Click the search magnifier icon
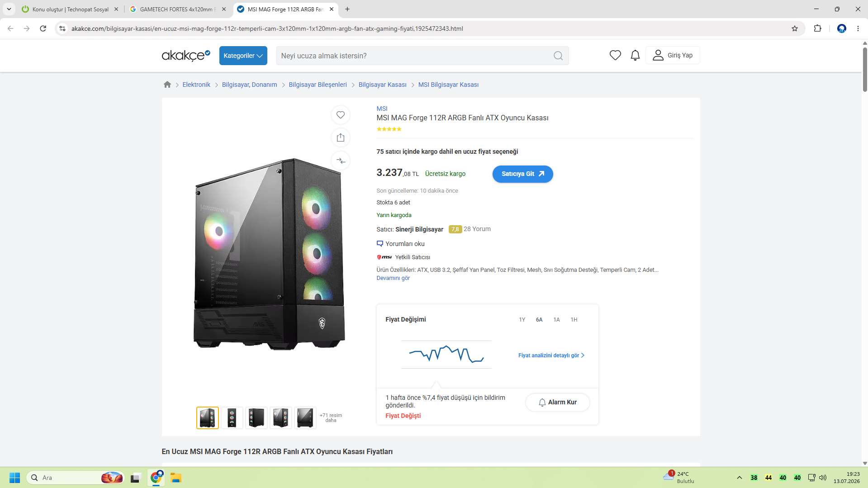This screenshot has width=868, height=488. (558, 56)
